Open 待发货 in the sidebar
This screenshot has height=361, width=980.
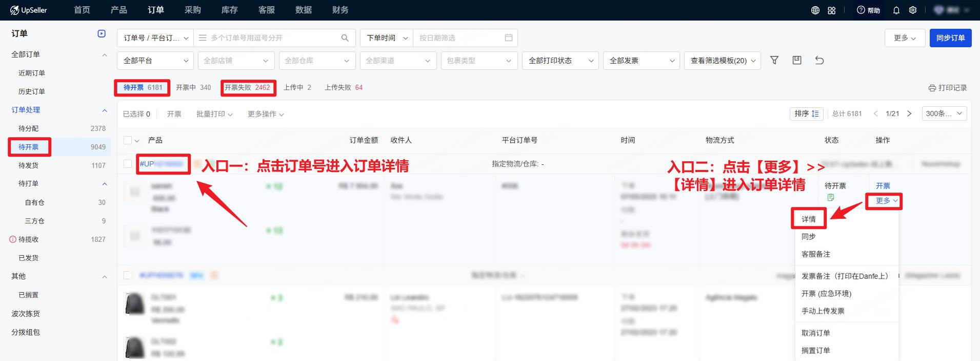point(29,165)
